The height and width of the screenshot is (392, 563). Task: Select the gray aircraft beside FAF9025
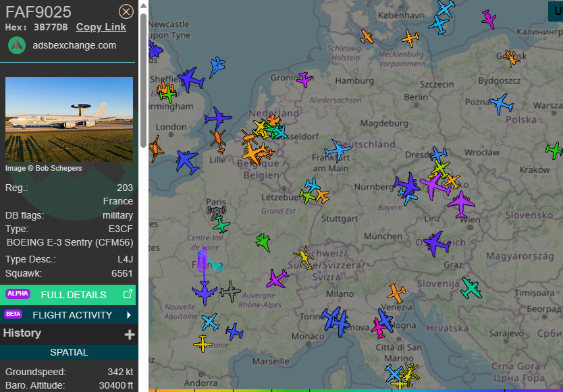(x=230, y=291)
